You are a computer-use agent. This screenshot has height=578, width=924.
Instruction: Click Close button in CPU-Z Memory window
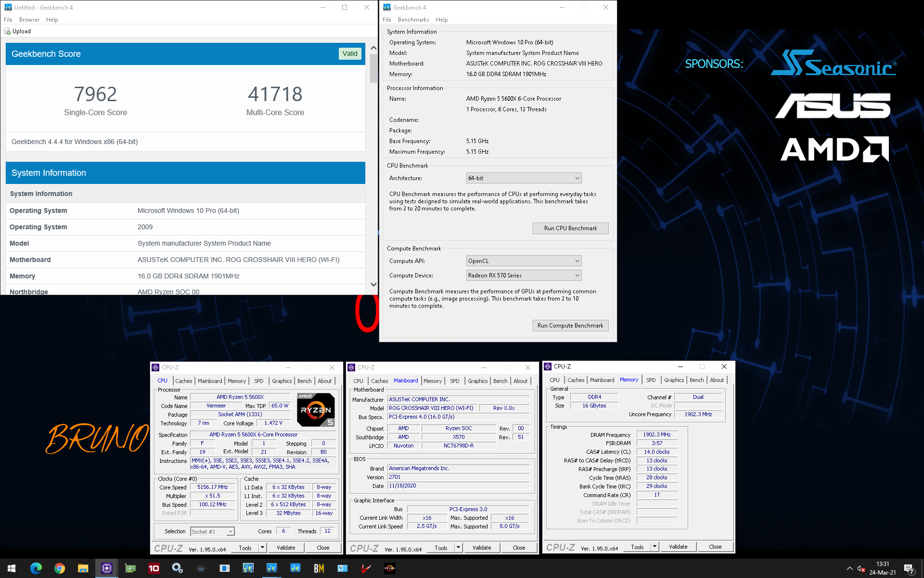tap(715, 547)
